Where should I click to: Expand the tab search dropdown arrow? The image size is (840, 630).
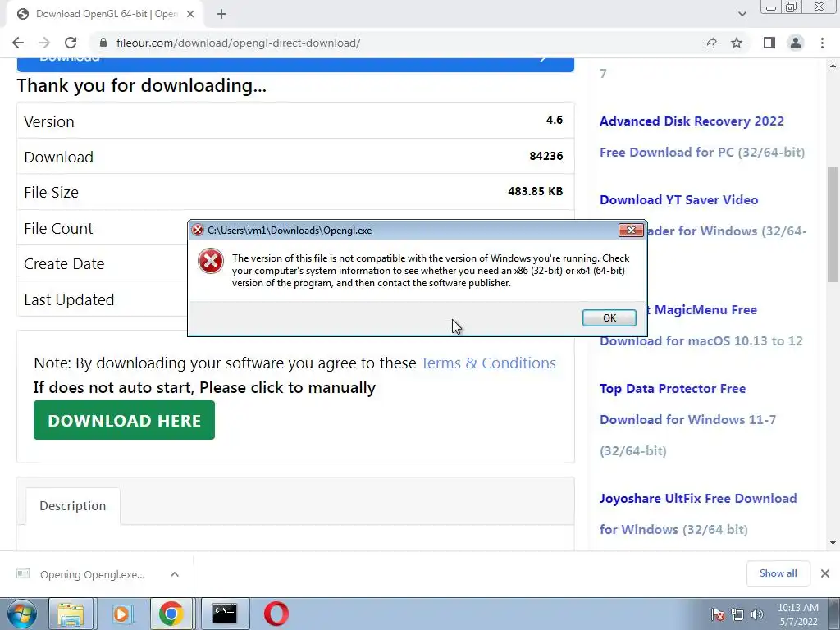click(742, 14)
